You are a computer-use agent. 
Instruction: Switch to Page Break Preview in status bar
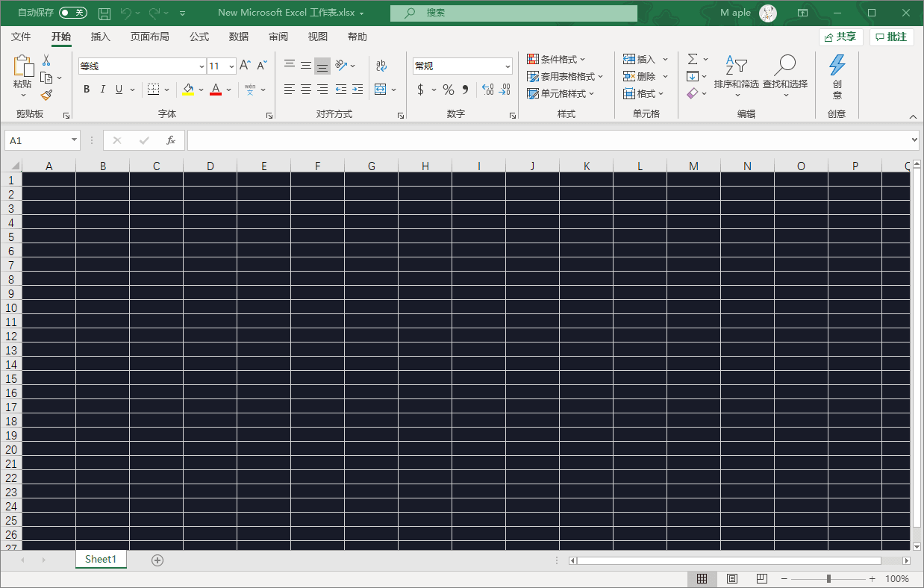tap(762, 579)
